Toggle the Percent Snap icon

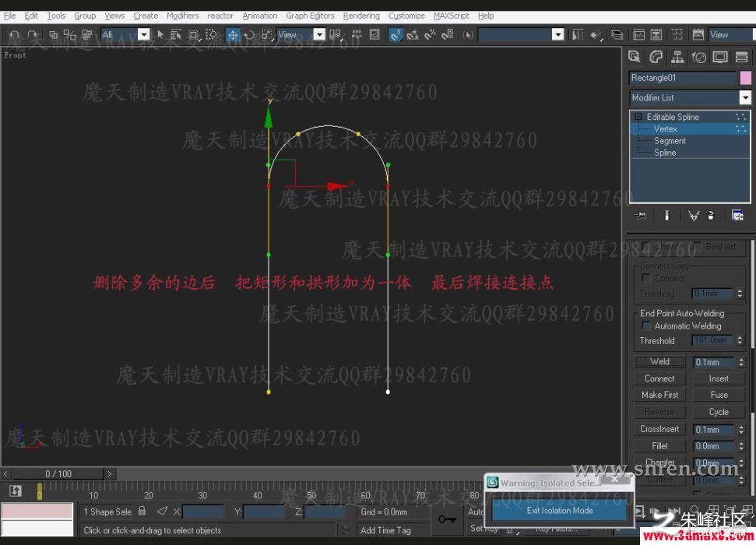pos(430,35)
